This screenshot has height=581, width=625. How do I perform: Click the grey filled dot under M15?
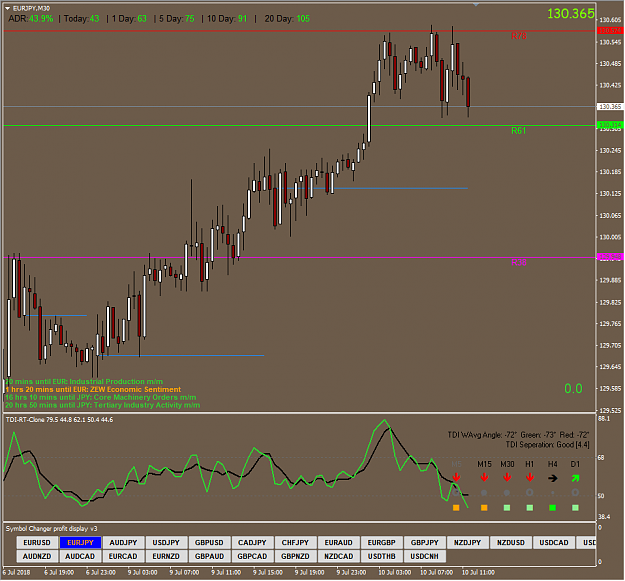pyautogui.click(x=484, y=493)
